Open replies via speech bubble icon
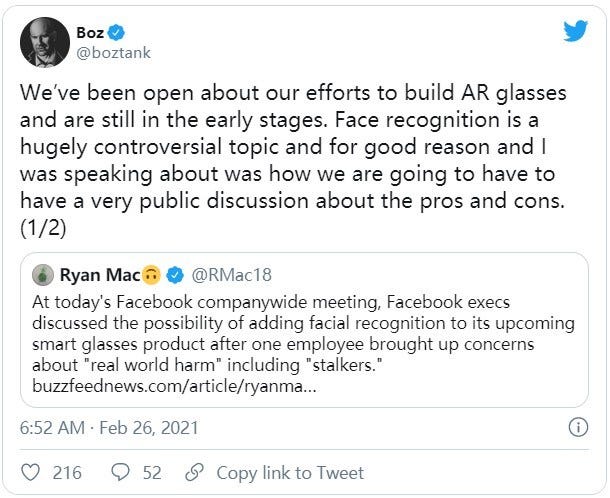610x498 pixels. [122, 472]
